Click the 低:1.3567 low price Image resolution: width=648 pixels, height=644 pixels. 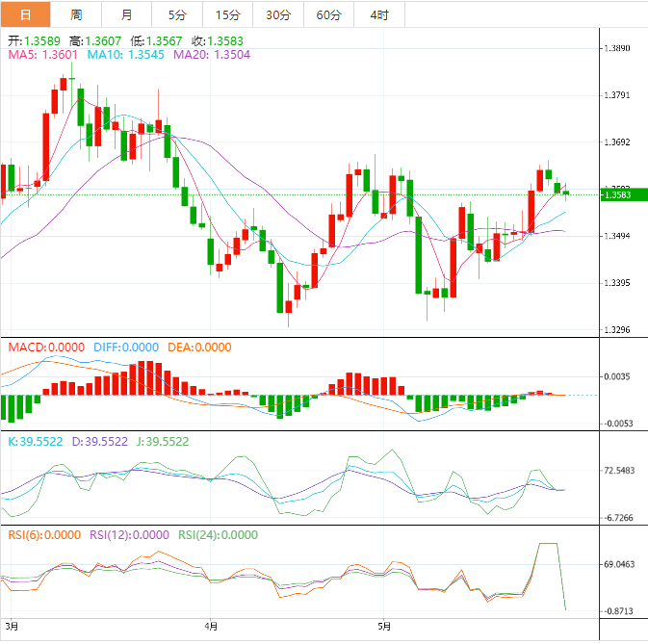click(x=156, y=40)
